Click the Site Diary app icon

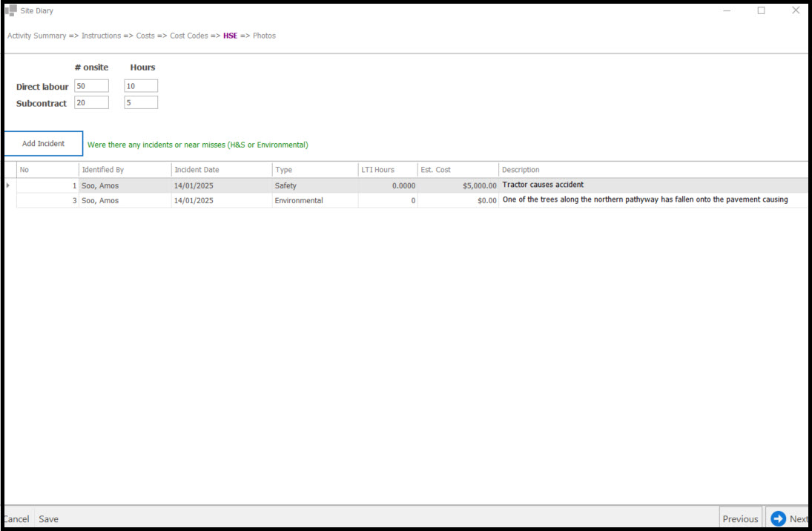pyautogui.click(x=11, y=11)
